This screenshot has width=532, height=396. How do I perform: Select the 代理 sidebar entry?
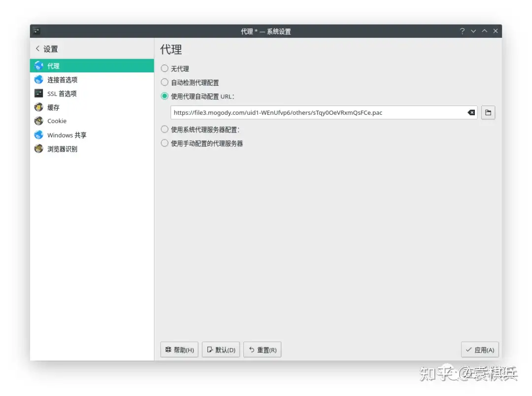[x=92, y=66]
